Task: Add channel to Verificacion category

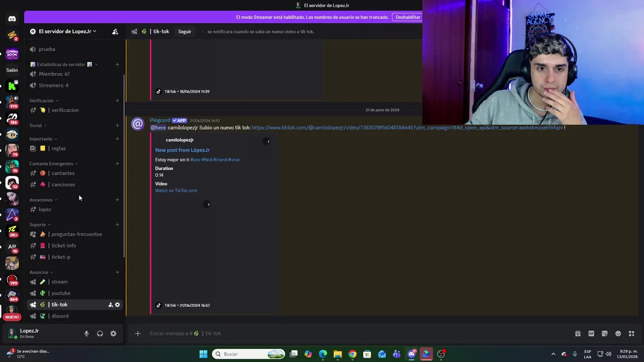Action: coord(117,101)
